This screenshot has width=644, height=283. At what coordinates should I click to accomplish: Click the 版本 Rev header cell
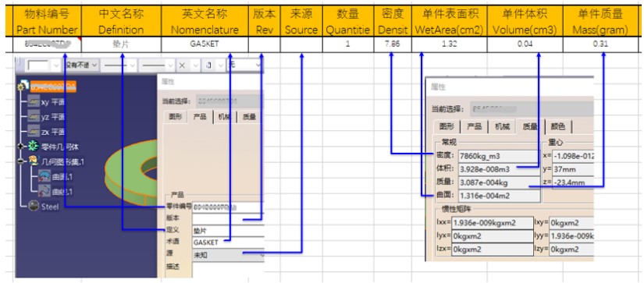tap(265, 21)
